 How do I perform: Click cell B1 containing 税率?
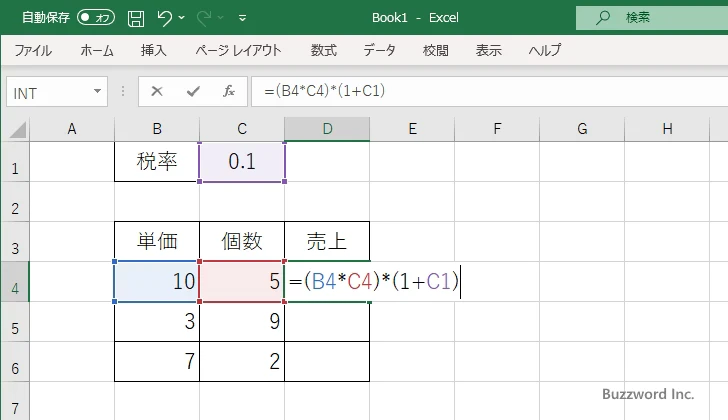(157, 162)
